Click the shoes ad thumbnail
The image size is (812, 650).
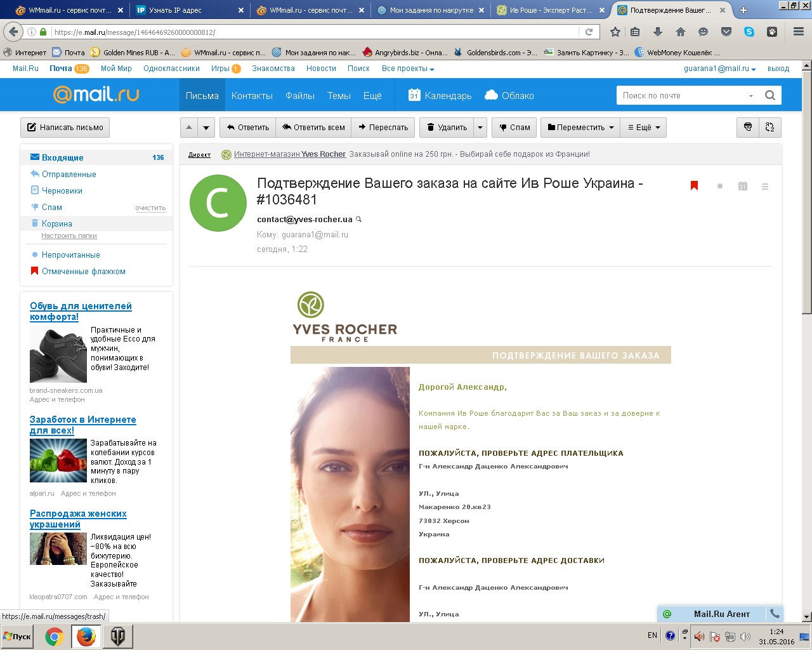(58, 355)
